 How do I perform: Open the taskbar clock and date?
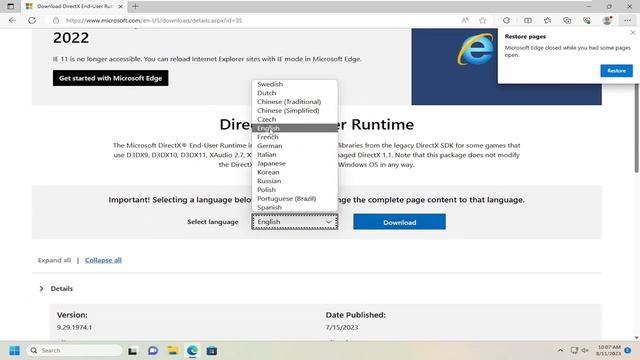[608, 350]
